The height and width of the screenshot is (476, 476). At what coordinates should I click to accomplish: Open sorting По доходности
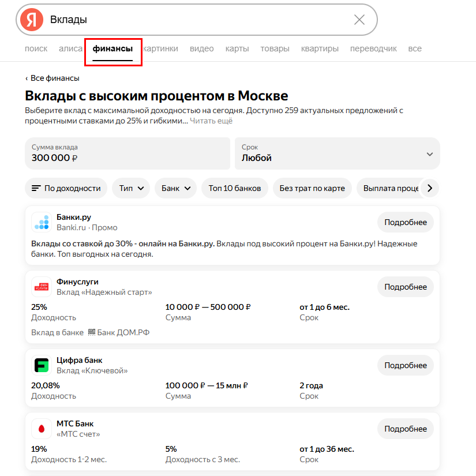click(66, 188)
